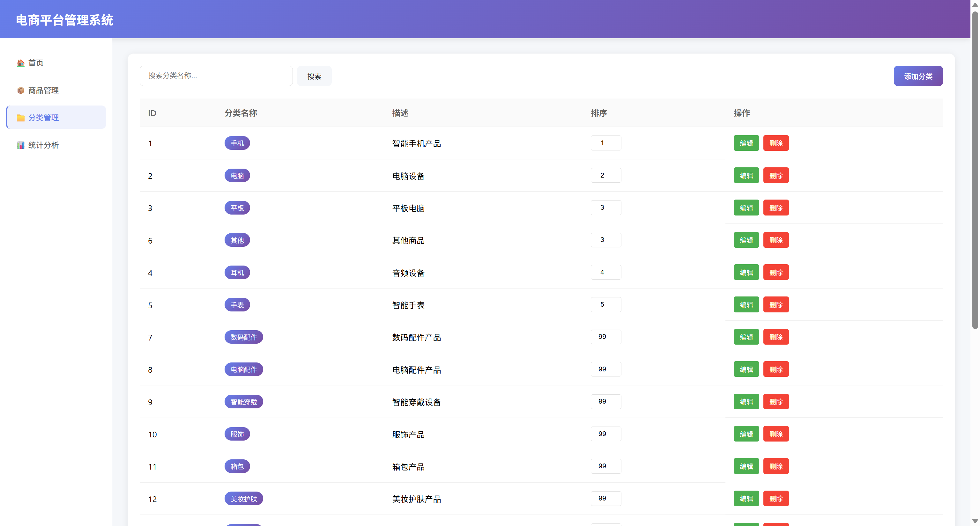Edit the 智能穿戴 category
980x526 pixels.
pos(746,402)
